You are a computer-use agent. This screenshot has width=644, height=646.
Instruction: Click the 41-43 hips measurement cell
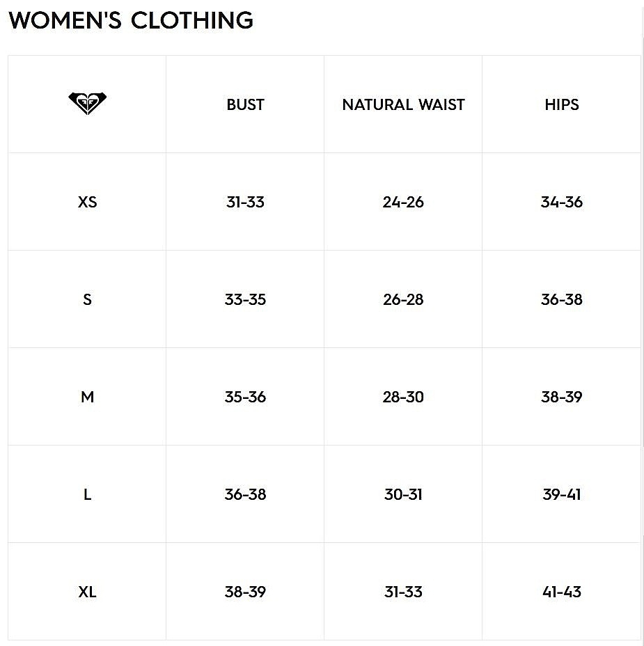pos(562,592)
